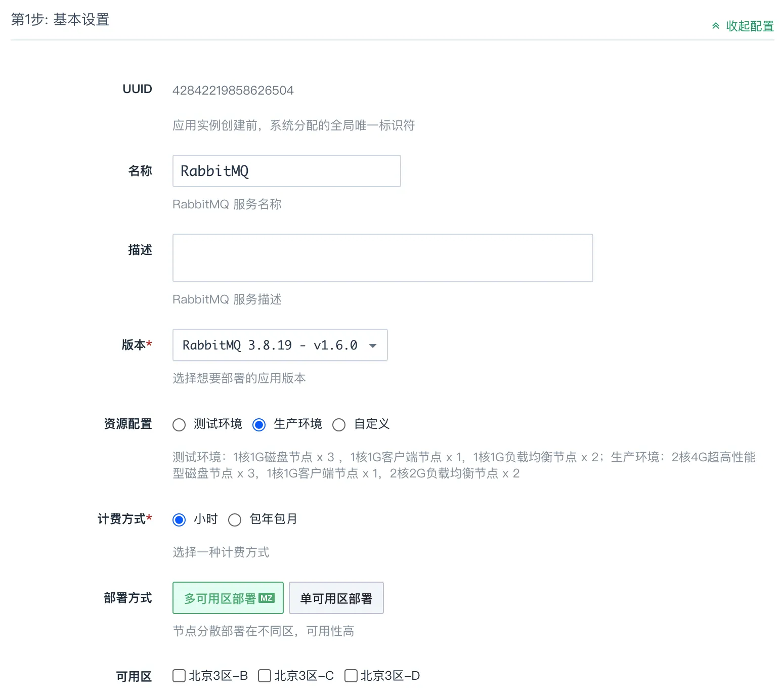Click hint text RabbitMQ 服务名称
This screenshot has height=700, width=783.
227,204
